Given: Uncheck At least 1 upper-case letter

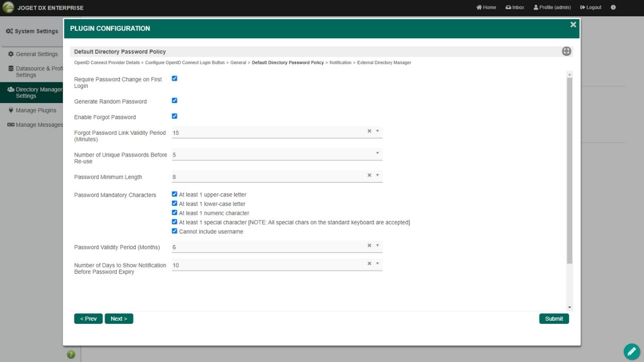Looking at the screenshot, I should (175, 194).
